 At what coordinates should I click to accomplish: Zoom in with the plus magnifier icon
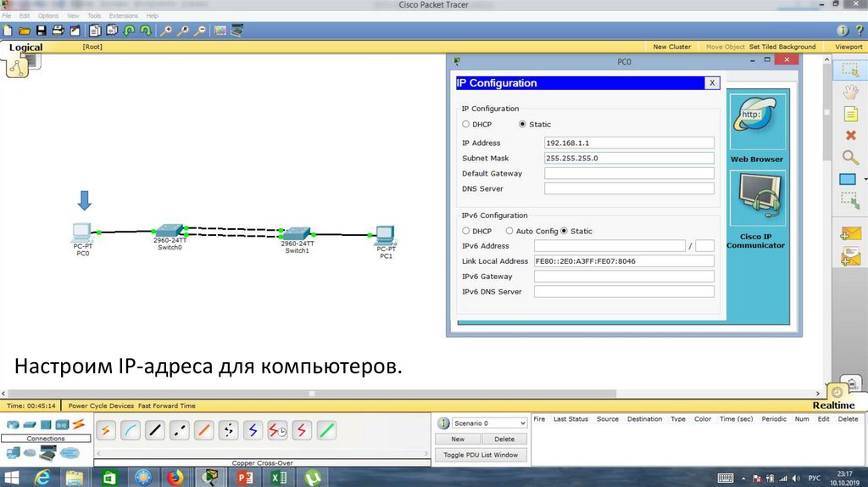click(165, 31)
